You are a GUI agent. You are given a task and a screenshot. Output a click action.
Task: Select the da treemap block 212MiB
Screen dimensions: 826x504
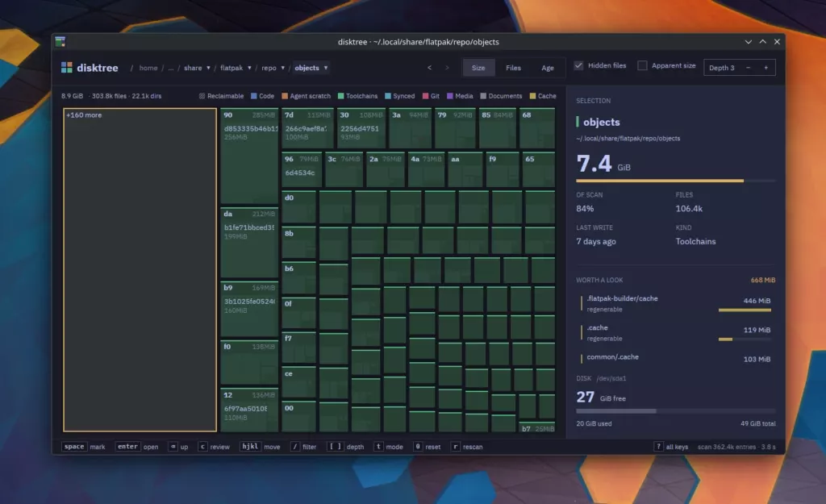249,243
